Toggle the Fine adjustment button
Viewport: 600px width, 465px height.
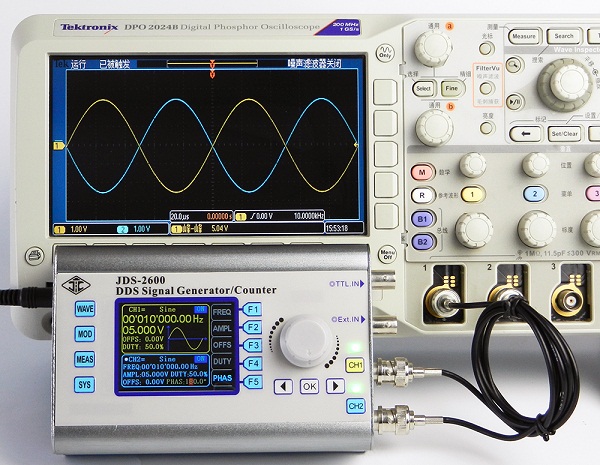pos(452,88)
